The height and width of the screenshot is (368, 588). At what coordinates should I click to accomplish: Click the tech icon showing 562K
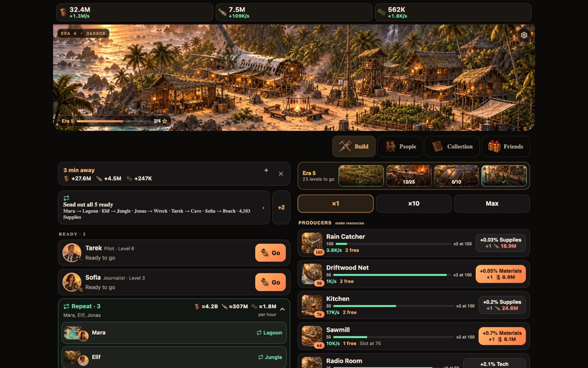382,12
